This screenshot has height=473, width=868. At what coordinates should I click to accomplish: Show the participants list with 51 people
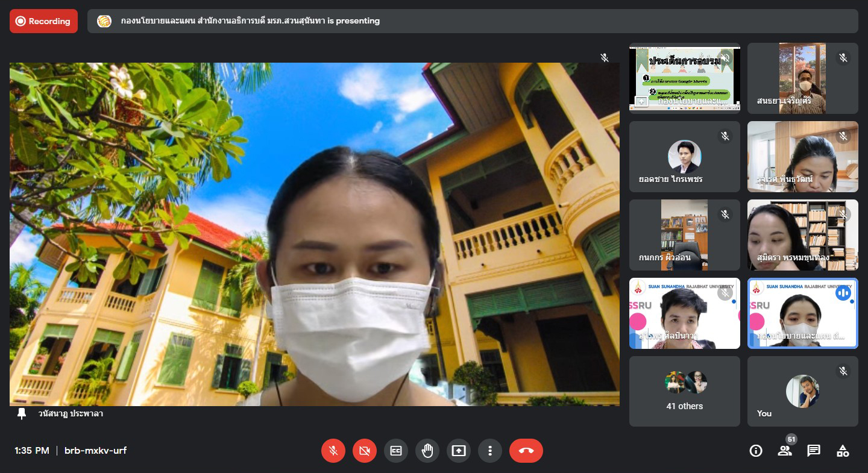pos(785,451)
